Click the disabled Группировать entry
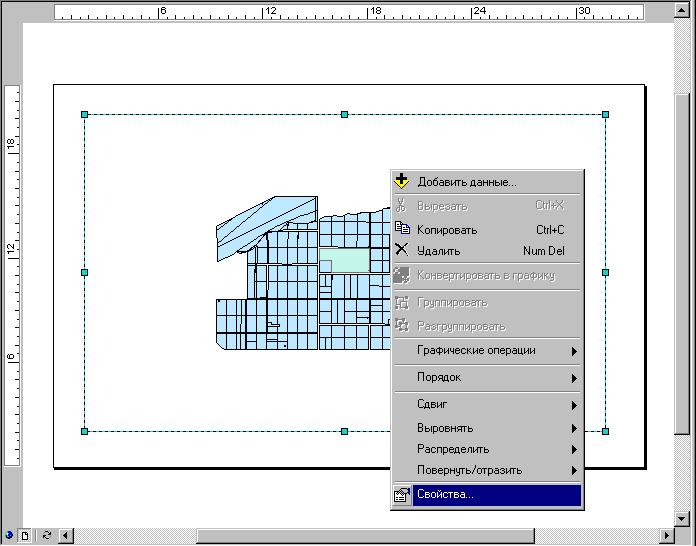This screenshot has height=546, width=696. (487, 303)
